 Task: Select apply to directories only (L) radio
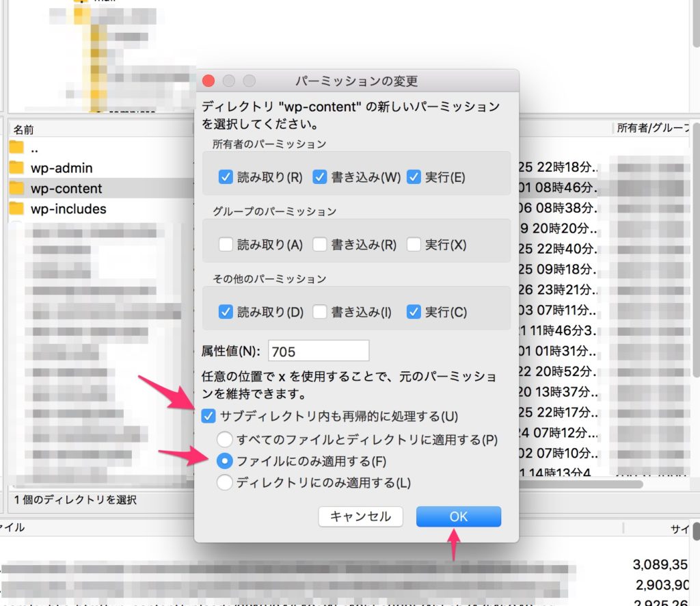pyautogui.click(x=224, y=483)
